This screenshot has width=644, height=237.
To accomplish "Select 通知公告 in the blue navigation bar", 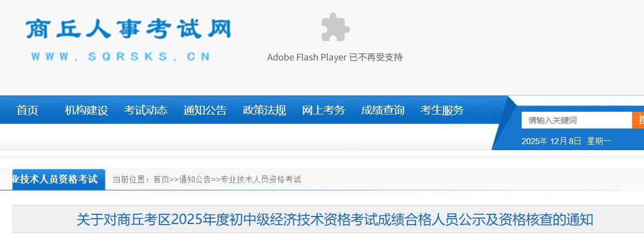I will 205,110.
